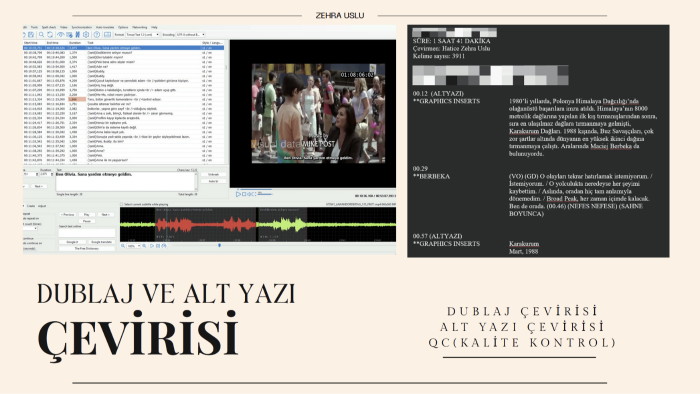Open Settings via the gear toolbar icon
The height and width of the screenshot is (394, 700).
86,34
